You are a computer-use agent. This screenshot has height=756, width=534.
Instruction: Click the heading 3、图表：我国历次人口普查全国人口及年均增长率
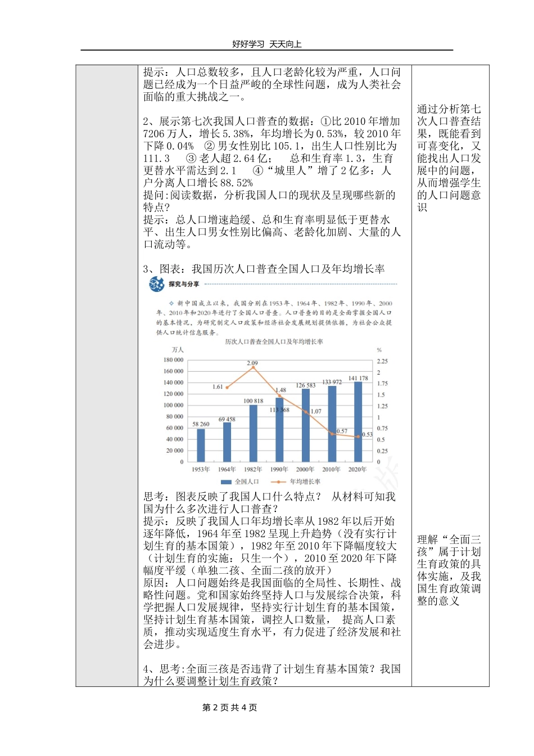(x=264, y=269)
